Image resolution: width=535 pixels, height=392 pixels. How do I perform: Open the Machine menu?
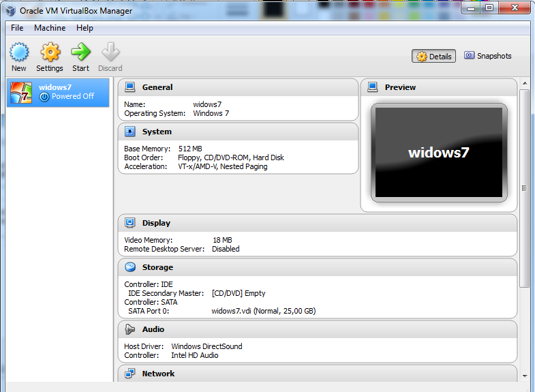[50, 28]
